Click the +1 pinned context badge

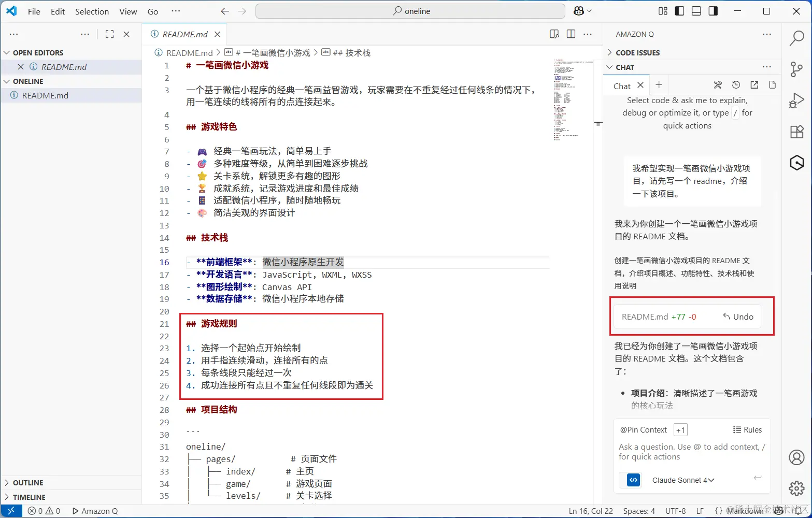coord(680,430)
